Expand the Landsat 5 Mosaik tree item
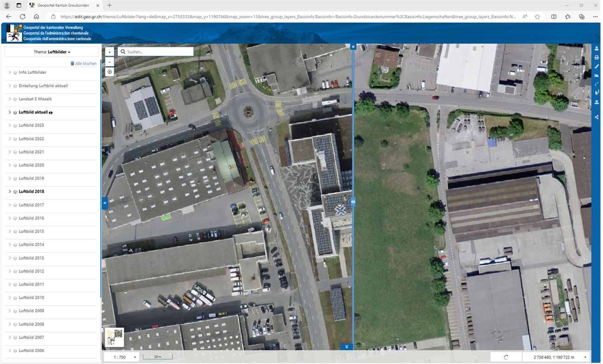This screenshot has height=364, width=603. [10, 99]
